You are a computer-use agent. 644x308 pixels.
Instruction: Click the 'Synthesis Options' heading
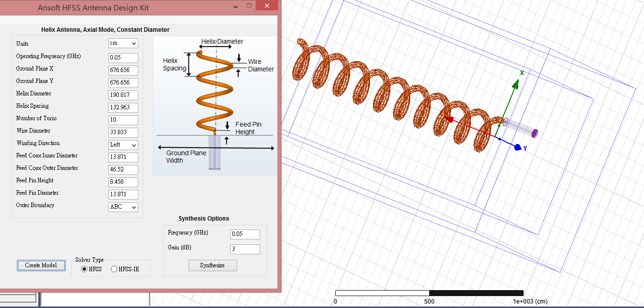tap(204, 219)
